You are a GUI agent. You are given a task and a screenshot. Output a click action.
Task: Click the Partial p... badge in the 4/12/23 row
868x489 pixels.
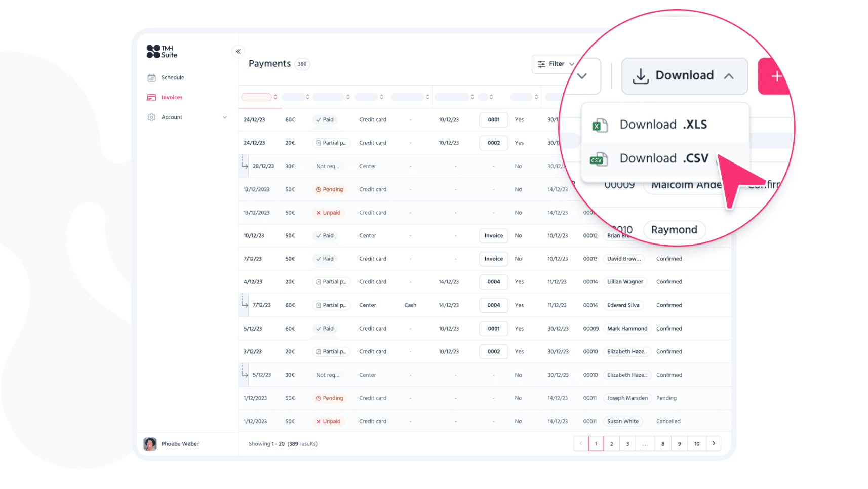point(331,282)
